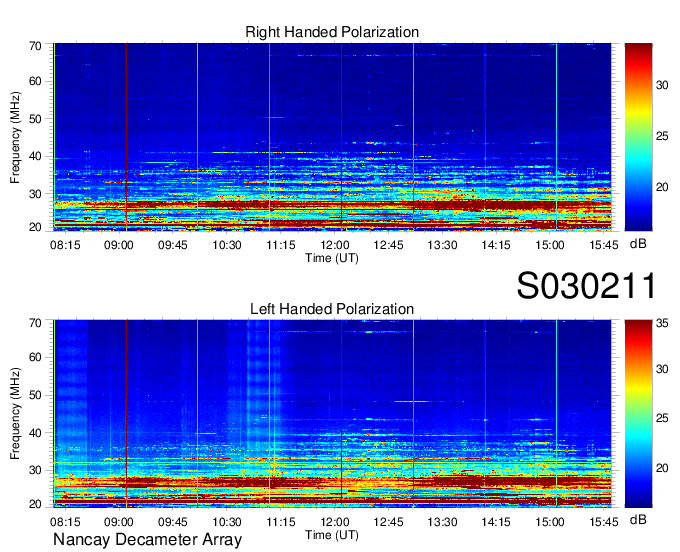Click 14:15 time tick under Right Handed plot

[x=496, y=245]
